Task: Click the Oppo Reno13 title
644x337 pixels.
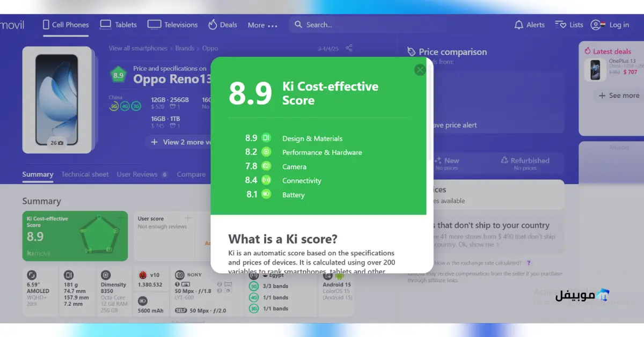Action: 172,79
